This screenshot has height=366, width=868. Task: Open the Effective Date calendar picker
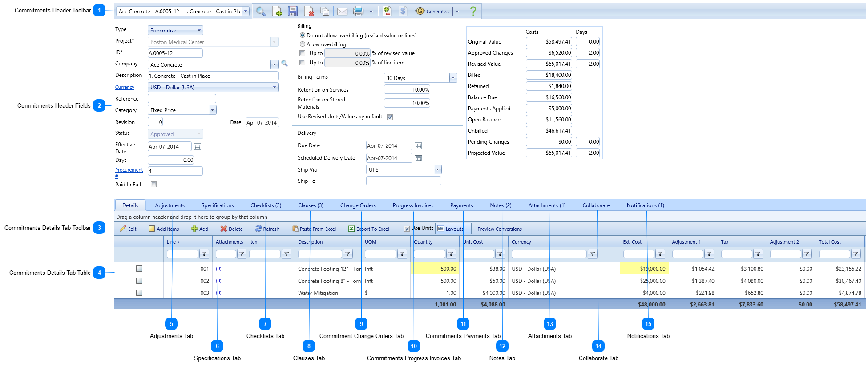(198, 146)
